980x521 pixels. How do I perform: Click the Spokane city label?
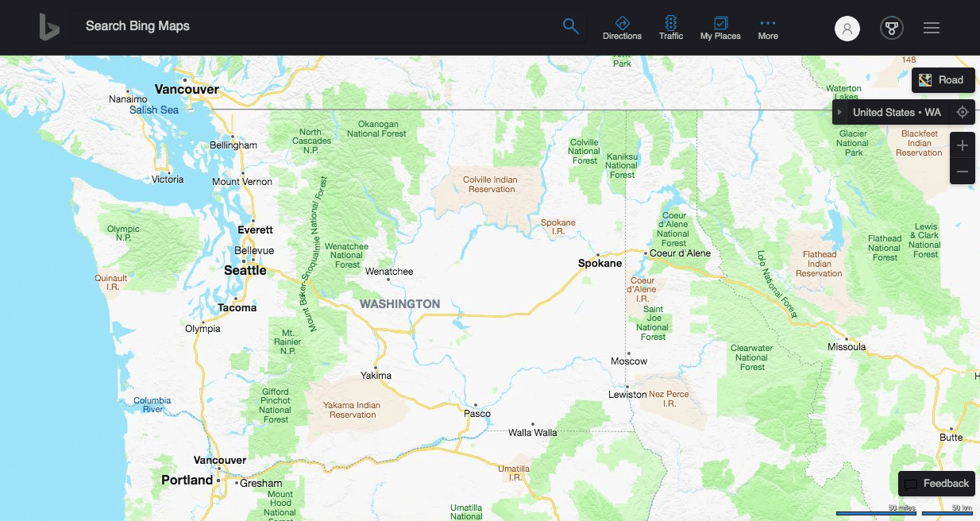tap(600, 263)
